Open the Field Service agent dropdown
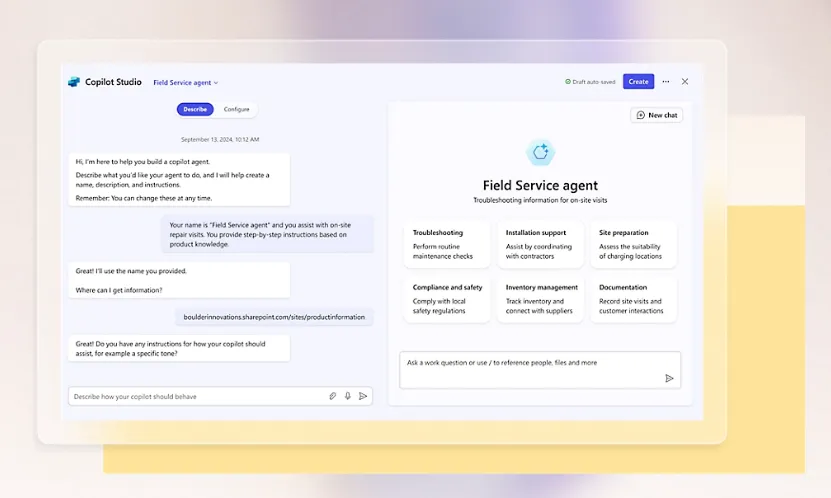This screenshot has height=498, width=831. click(x=185, y=83)
